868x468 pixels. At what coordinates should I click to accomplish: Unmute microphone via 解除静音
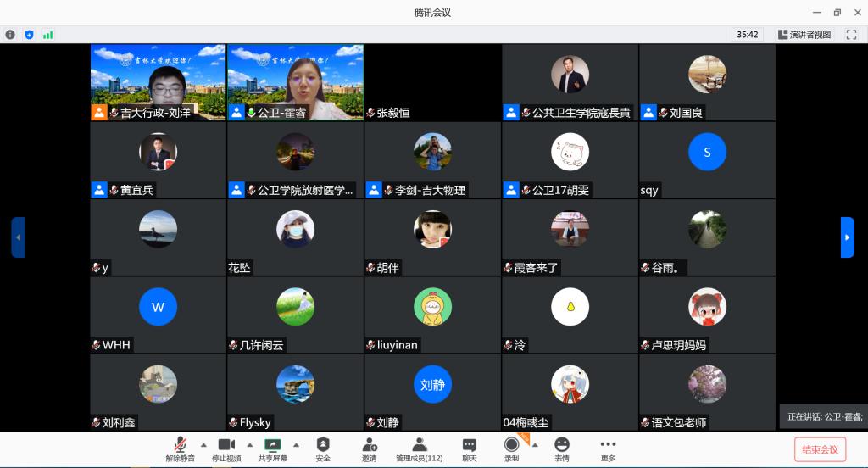180,445
